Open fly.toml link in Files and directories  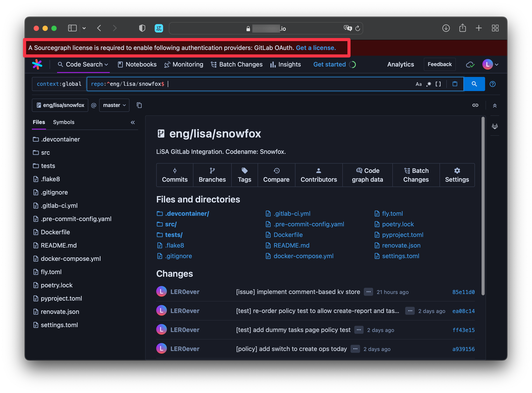pos(392,214)
